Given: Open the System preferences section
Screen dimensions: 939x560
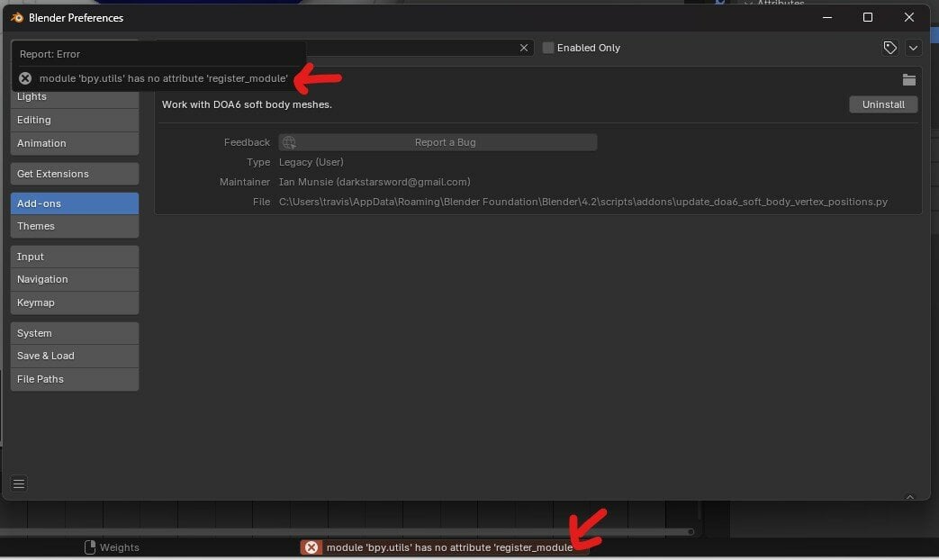Looking at the screenshot, I should coord(74,333).
